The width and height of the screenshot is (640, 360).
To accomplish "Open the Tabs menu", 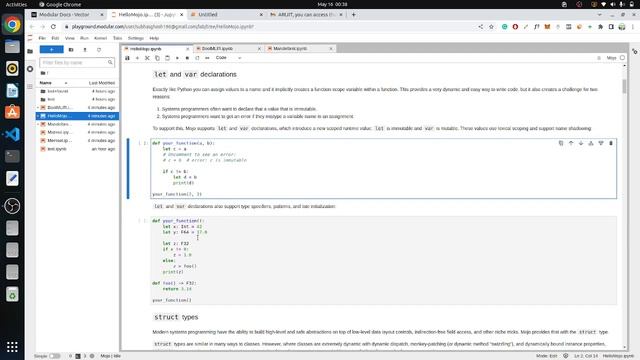I will coord(118,38).
